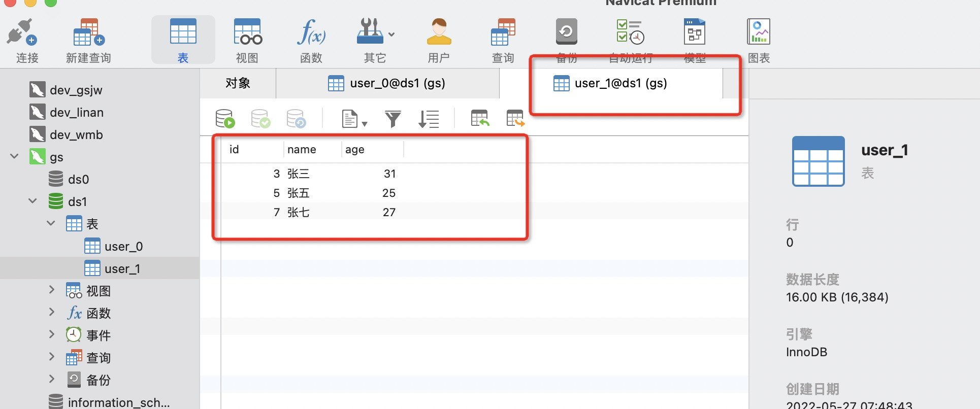Expand the 备份 backup folder in sidebar
Viewport: 980px width, 409px height.
tap(51, 379)
